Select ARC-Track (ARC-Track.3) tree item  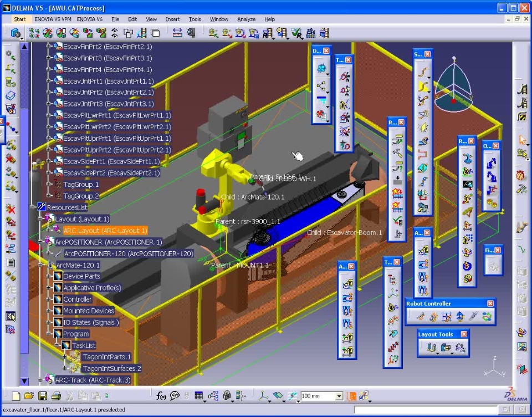pyautogui.click(x=93, y=380)
